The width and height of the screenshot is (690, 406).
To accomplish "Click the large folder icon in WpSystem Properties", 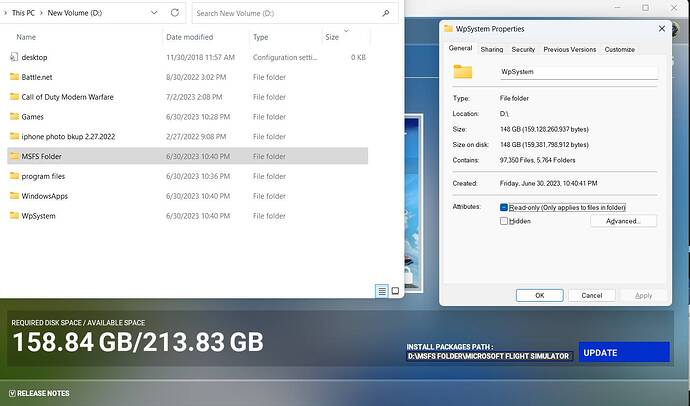I will (x=462, y=71).
